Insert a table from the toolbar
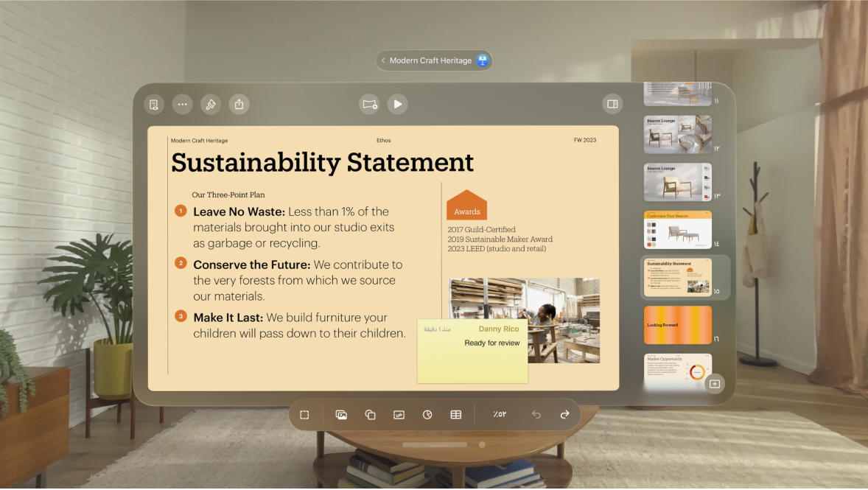 [x=456, y=415]
